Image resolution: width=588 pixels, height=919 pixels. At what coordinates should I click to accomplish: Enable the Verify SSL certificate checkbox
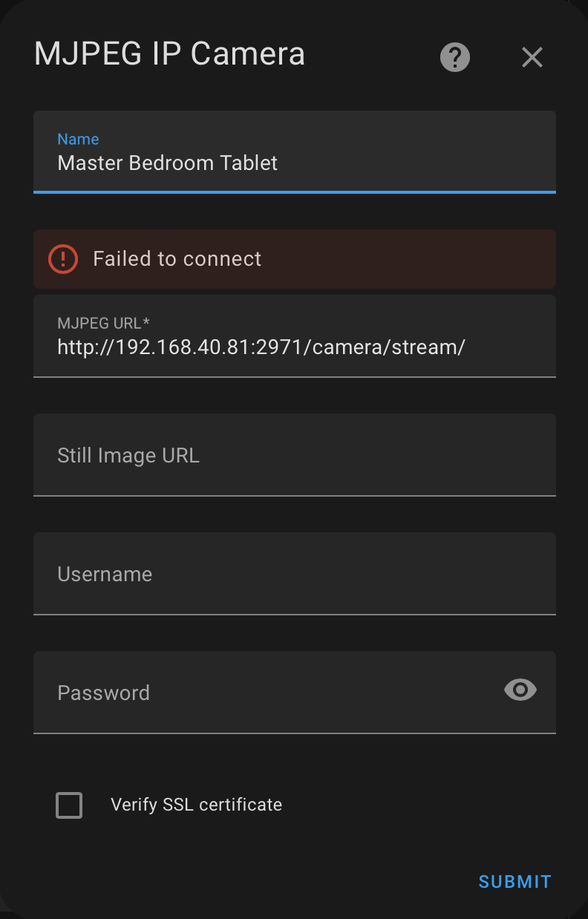69,805
